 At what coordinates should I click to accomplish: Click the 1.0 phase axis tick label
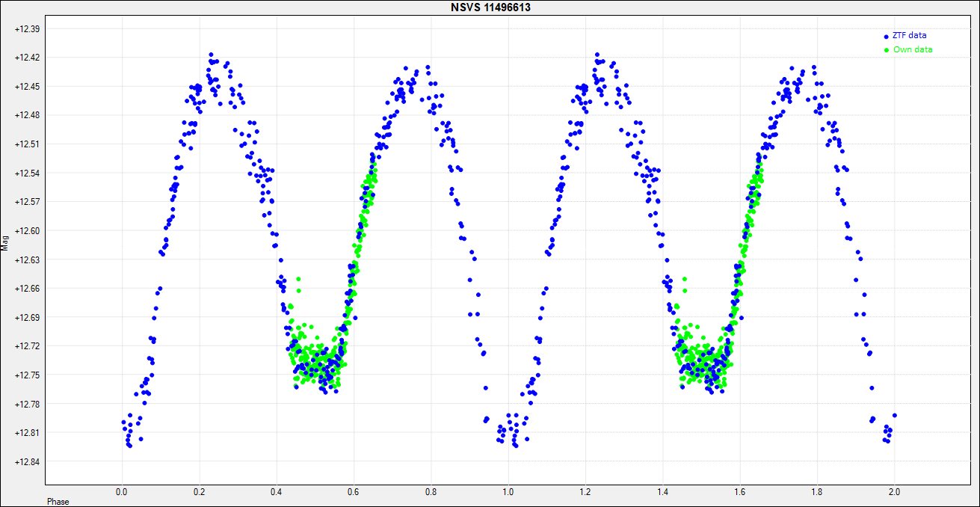click(508, 492)
